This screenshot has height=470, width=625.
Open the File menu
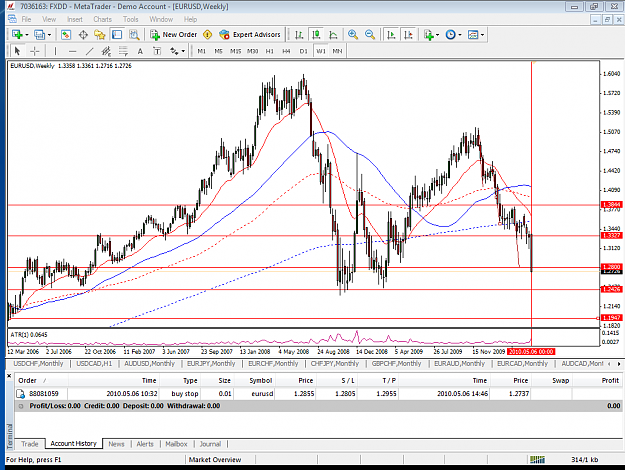(26, 19)
